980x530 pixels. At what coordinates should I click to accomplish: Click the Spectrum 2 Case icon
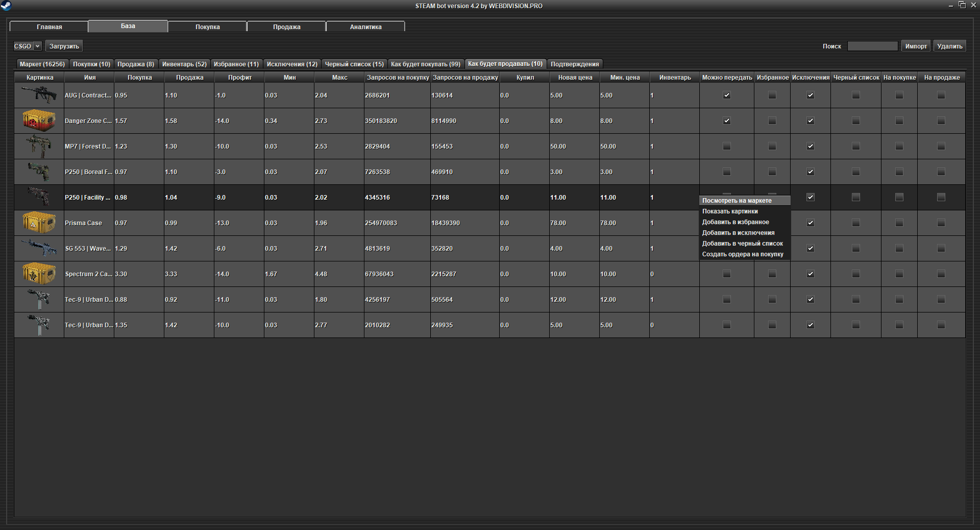(x=39, y=274)
